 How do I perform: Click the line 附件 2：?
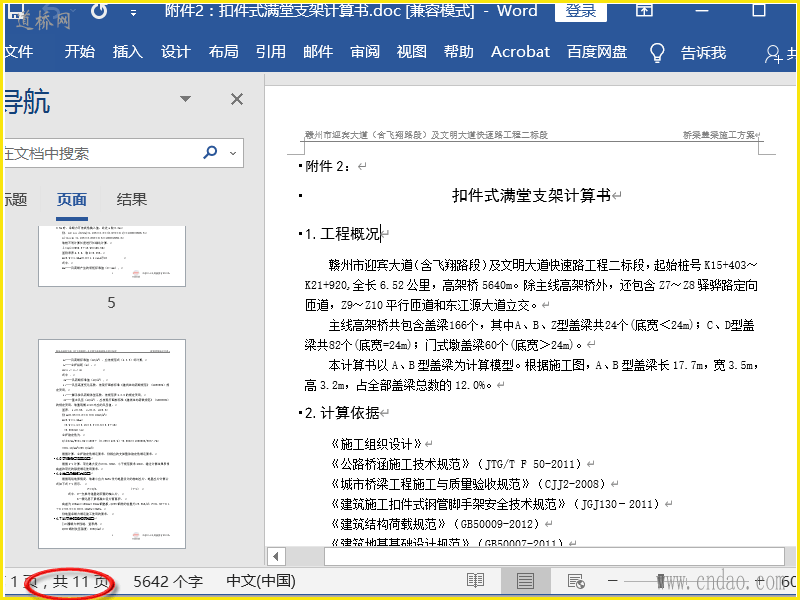tap(329, 166)
